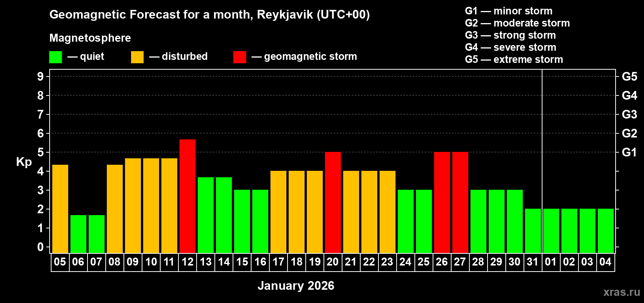Click the green bar for day 06
Viewport: 644px width, 303px height.
tap(78, 234)
